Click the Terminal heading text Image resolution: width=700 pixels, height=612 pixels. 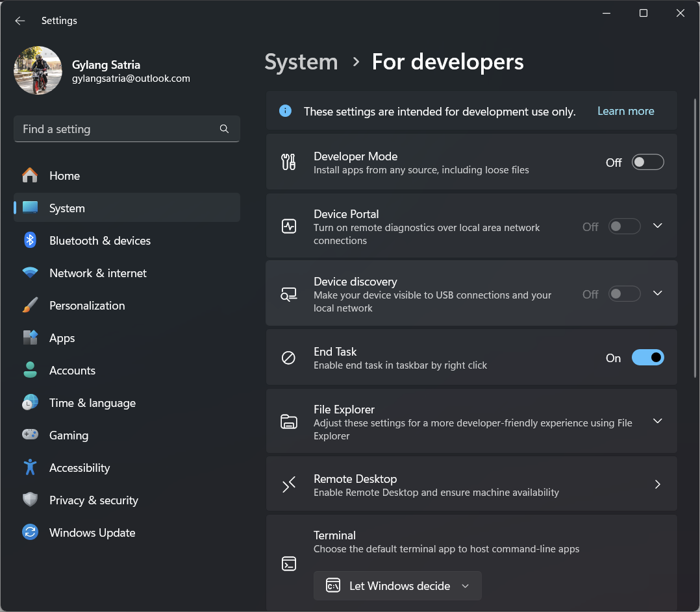[334, 535]
